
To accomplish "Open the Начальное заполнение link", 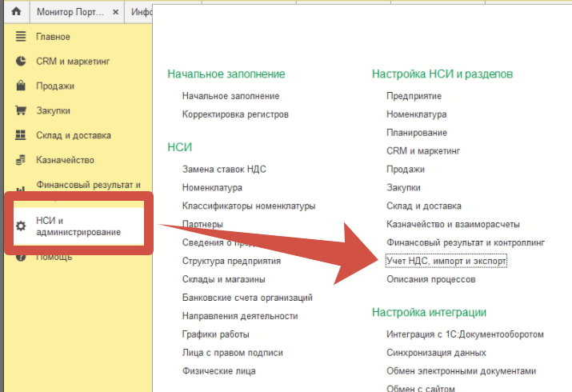I will click(230, 96).
